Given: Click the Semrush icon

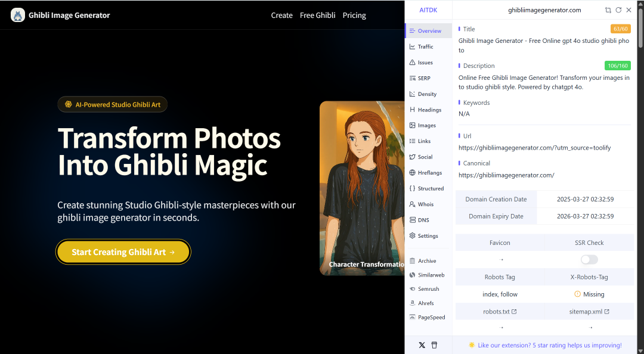Looking at the screenshot, I should click(x=413, y=289).
